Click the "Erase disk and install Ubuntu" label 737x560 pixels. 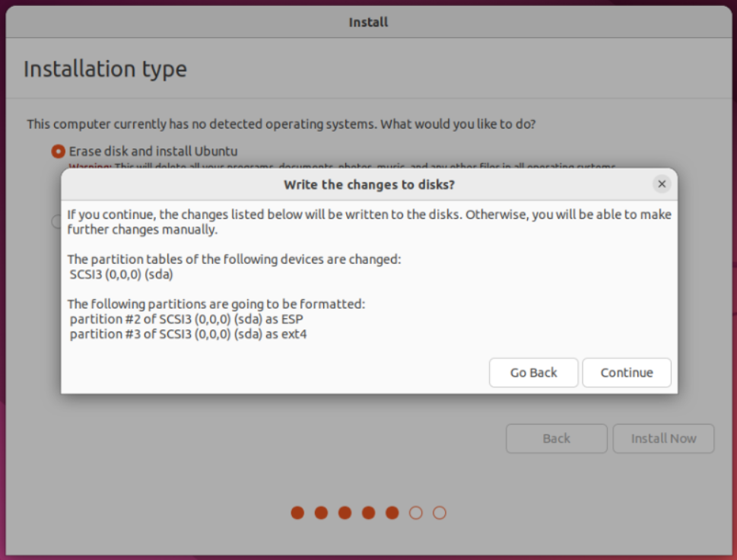pos(153,151)
